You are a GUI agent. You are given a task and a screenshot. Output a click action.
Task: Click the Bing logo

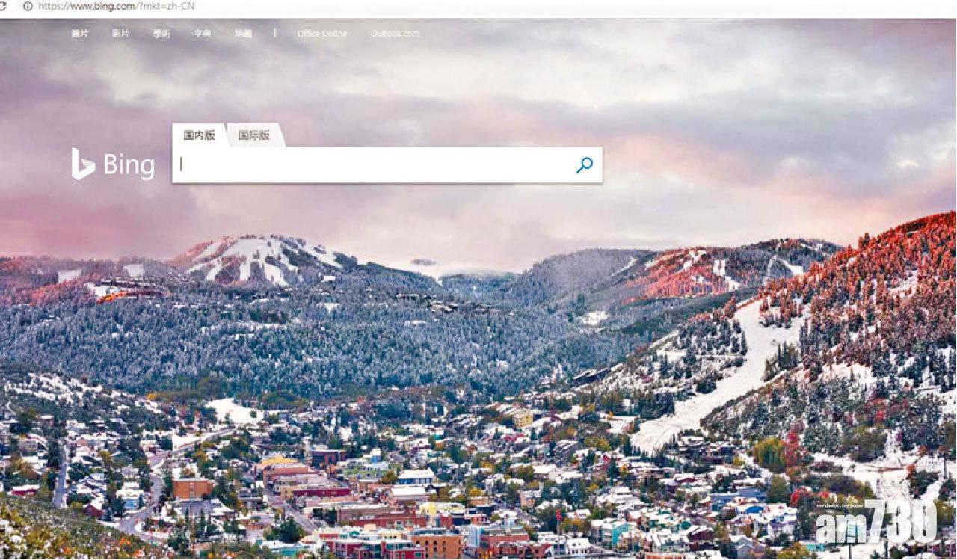[x=113, y=164]
